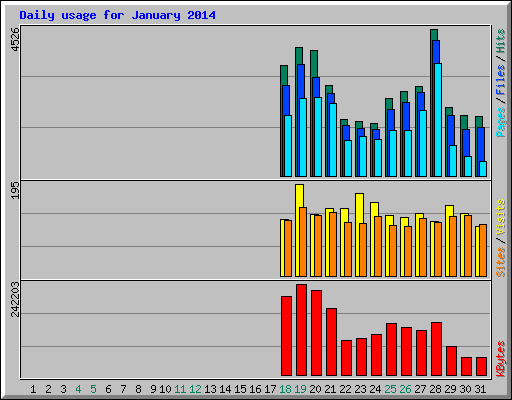The width and height of the screenshot is (512, 400).
Task: Click the 242203 KBytes axis value
Action: click(x=15, y=299)
